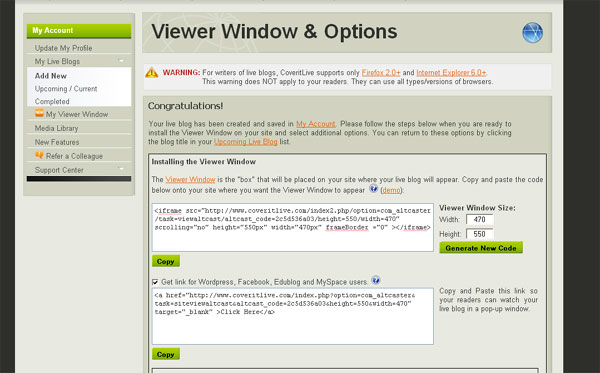The height and width of the screenshot is (373, 600).
Task: Click inside the iframe code textbox
Action: click(293, 227)
